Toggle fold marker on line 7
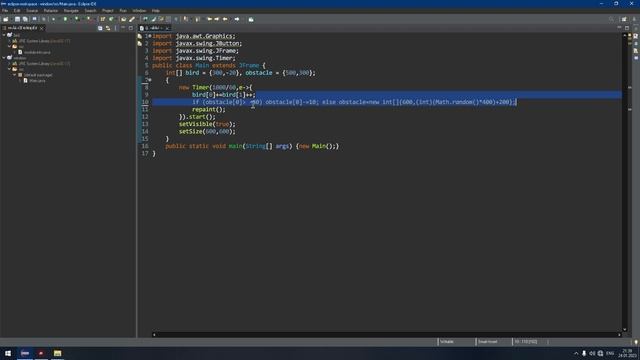 (150, 80)
